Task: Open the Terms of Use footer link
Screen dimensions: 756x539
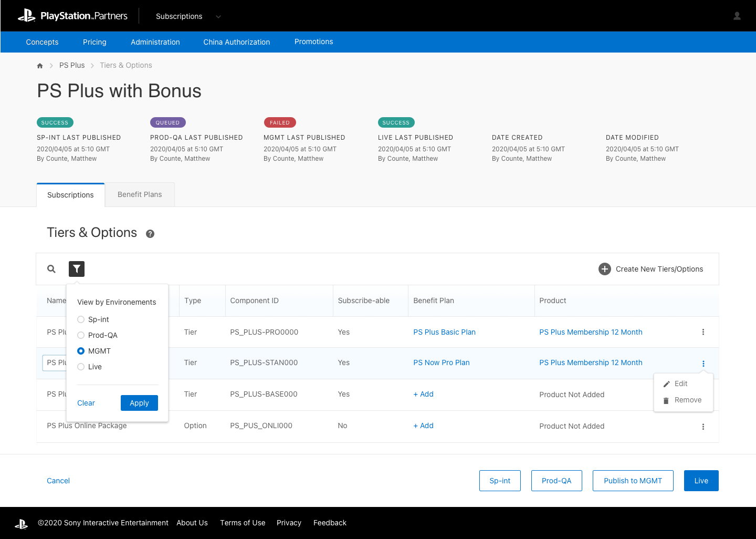Action: (x=243, y=523)
